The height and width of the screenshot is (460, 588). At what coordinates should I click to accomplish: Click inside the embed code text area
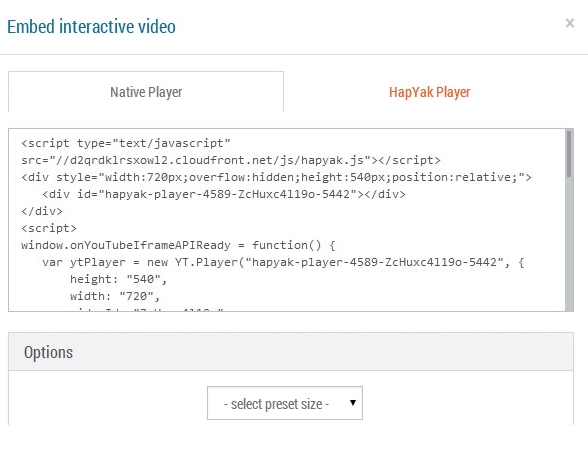pos(287,220)
